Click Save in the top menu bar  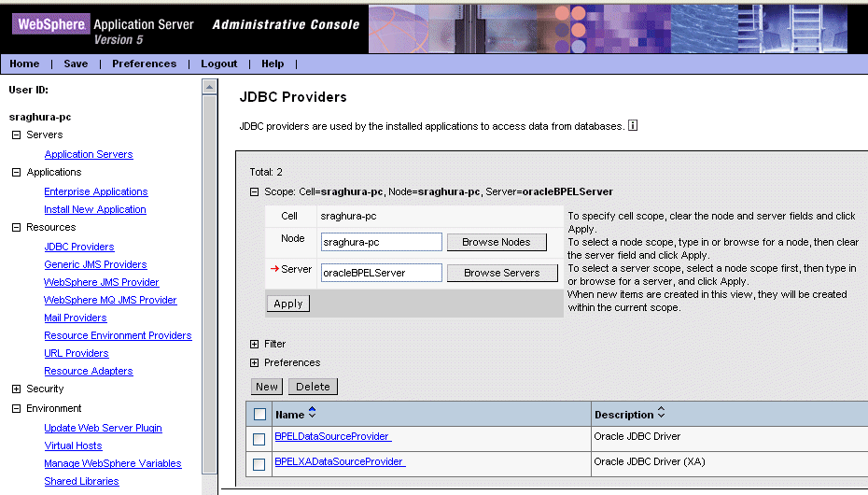[76, 64]
